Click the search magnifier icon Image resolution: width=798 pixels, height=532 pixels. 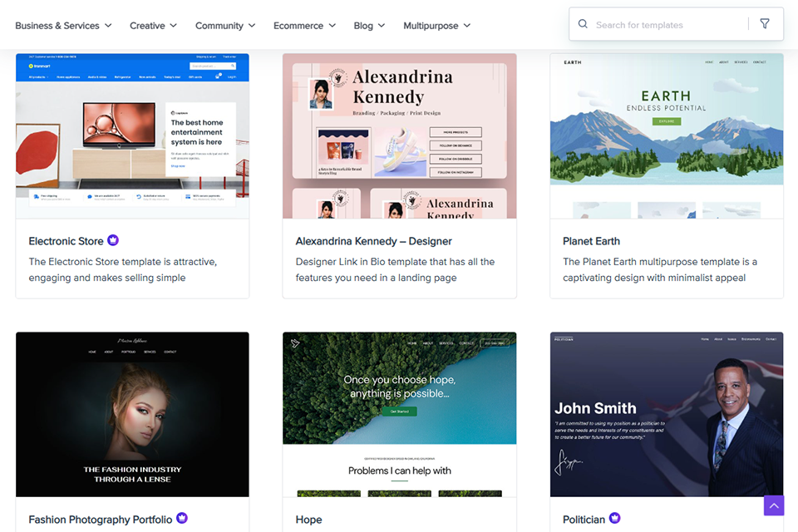tap(583, 24)
